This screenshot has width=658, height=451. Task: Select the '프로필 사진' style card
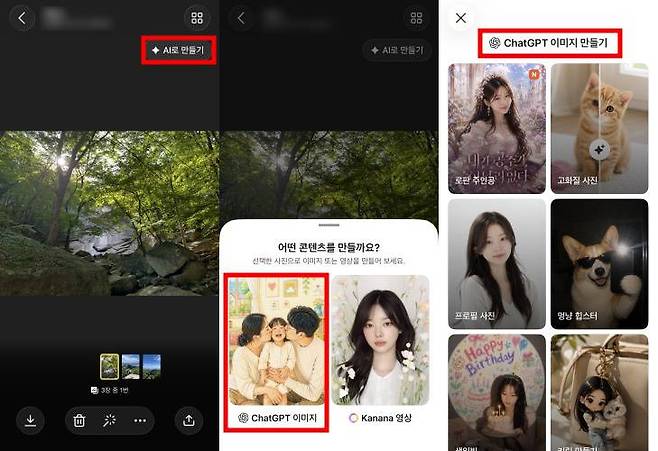[x=497, y=264]
